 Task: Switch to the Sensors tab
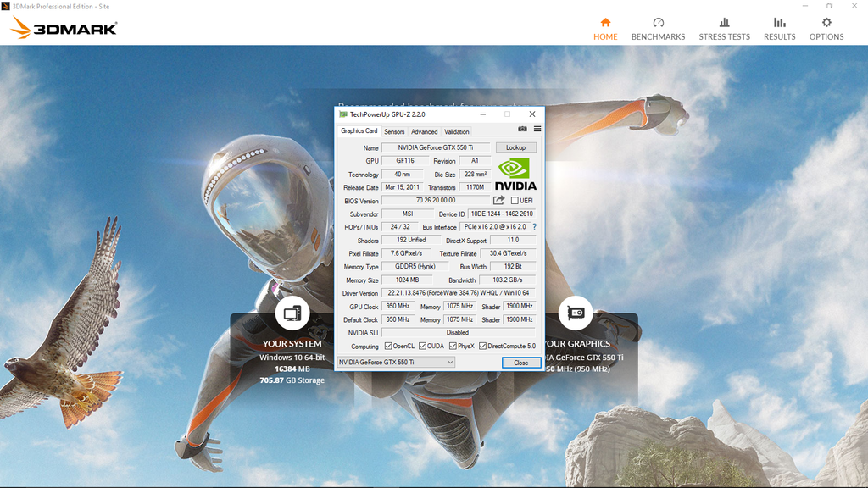(x=394, y=131)
